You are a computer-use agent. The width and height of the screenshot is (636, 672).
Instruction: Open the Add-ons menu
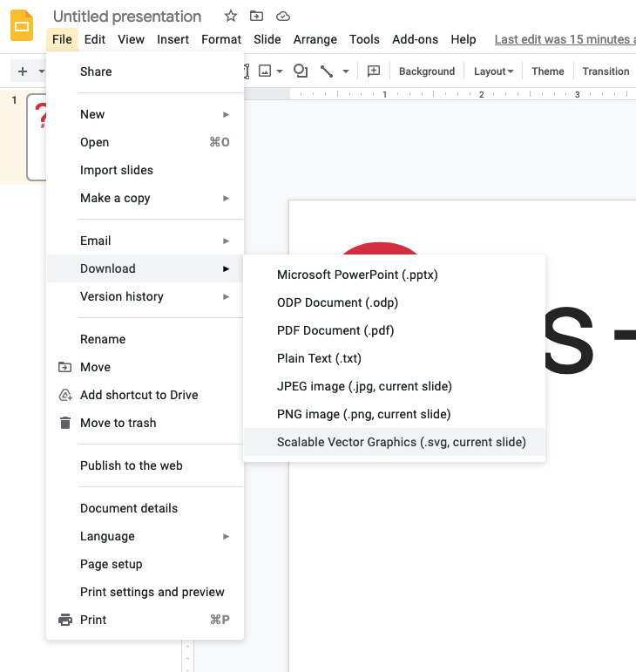[x=415, y=39]
